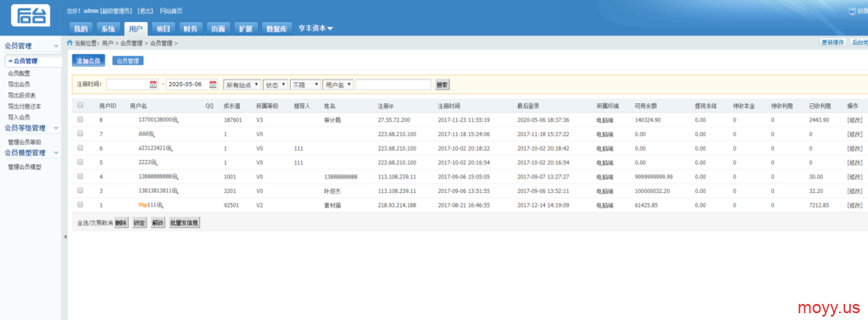
Task: Open calendar picker for start registration date
Action: [153, 85]
